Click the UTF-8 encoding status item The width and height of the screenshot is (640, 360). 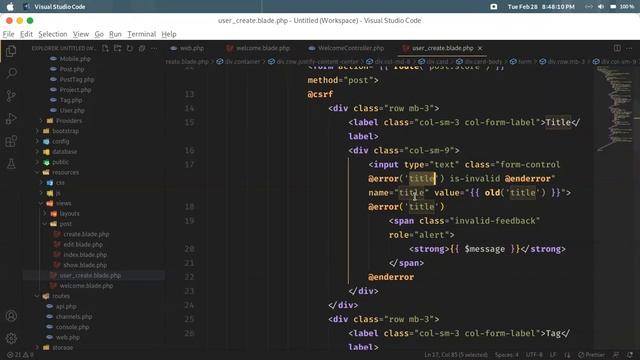(x=534, y=355)
